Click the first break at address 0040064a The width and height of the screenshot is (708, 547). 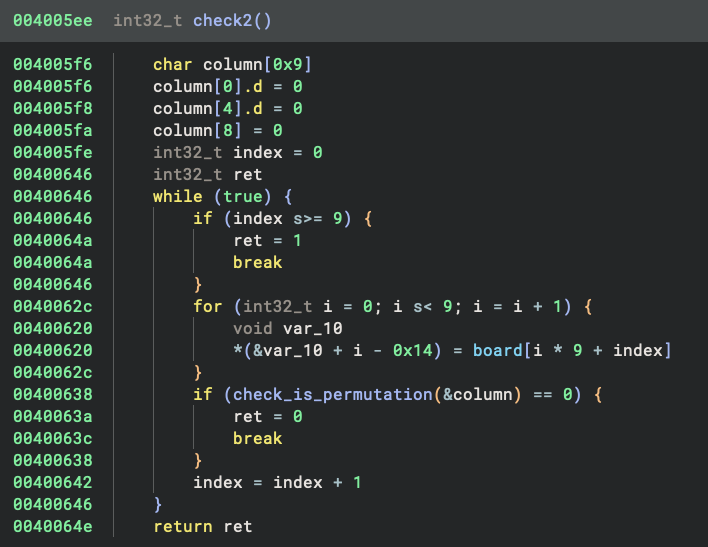pos(257,263)
